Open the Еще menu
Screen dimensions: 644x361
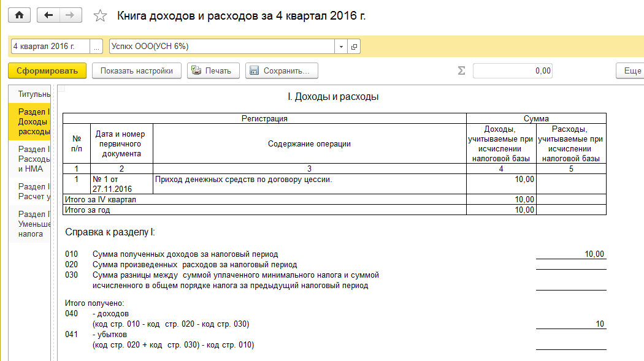click(630, 70)
